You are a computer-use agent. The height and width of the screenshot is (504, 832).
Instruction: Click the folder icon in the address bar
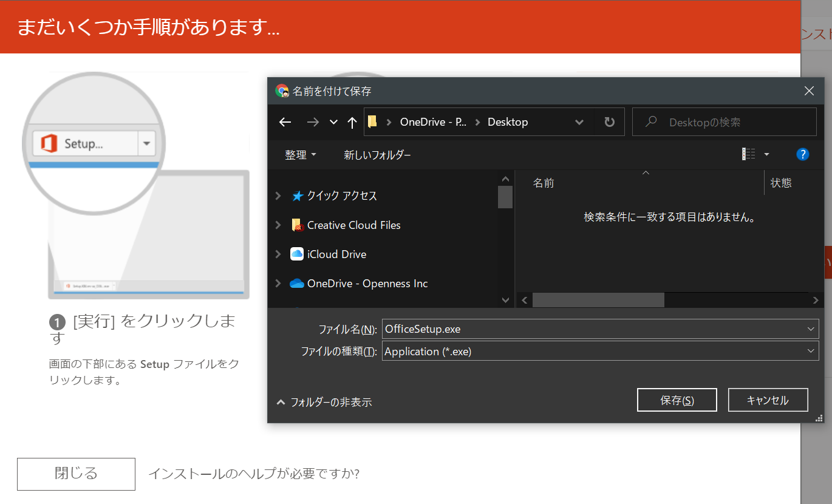(373, 122)
